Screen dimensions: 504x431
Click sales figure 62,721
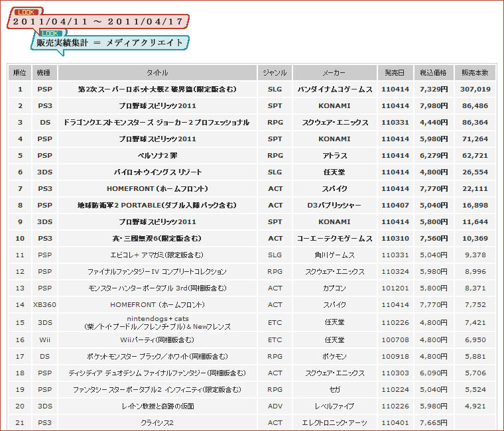tap(475, 156)
